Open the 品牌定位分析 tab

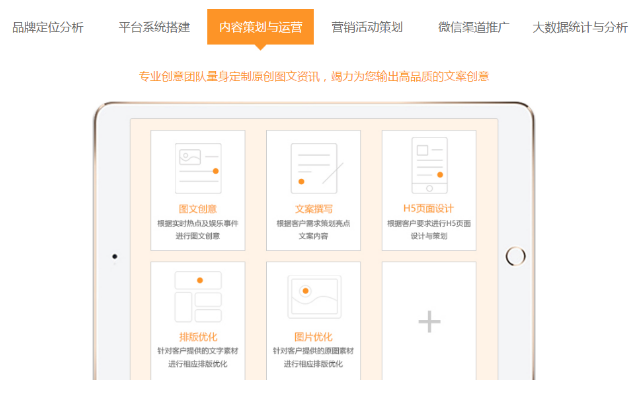click(48, 27)
